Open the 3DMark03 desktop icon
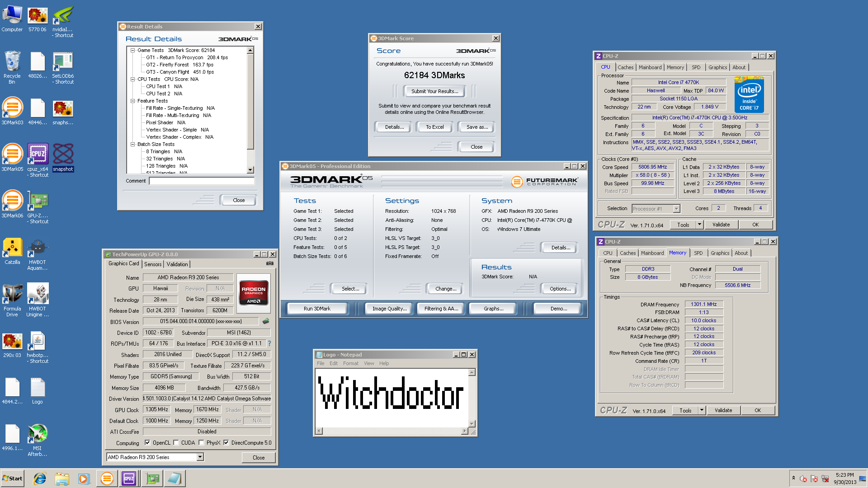This screenshot has width=868, height=488. (x=12, y=111)
